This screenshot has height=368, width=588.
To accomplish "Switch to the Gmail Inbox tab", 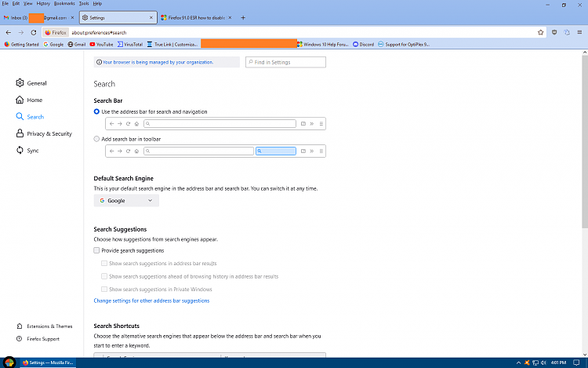I will pos(38,17).
